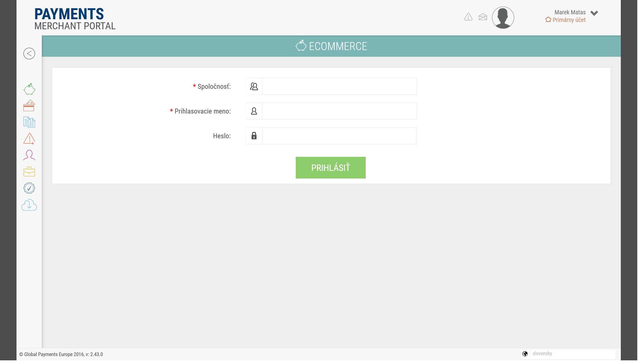
Task: Click the Spoločnosť input field
Action: click(x=339, y=86)
